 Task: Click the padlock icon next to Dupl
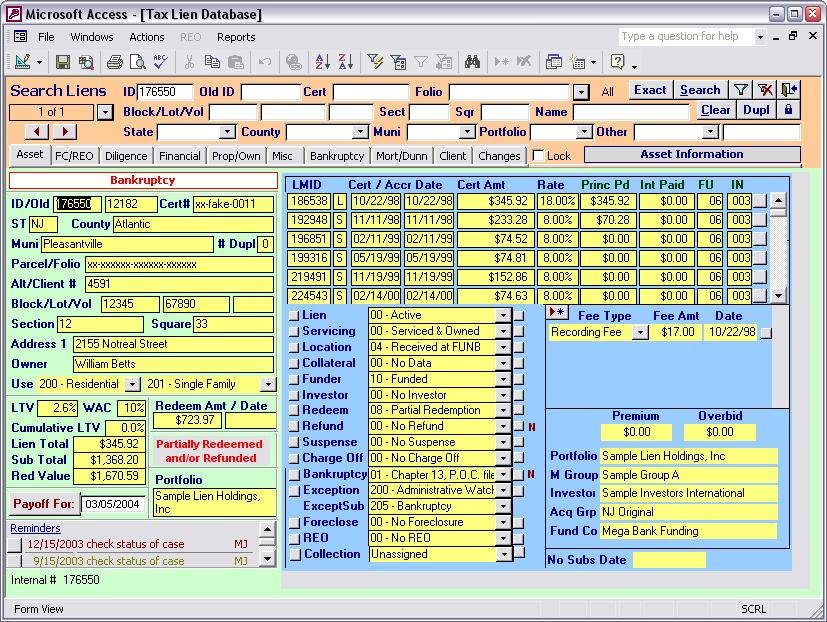pos(788,110)
